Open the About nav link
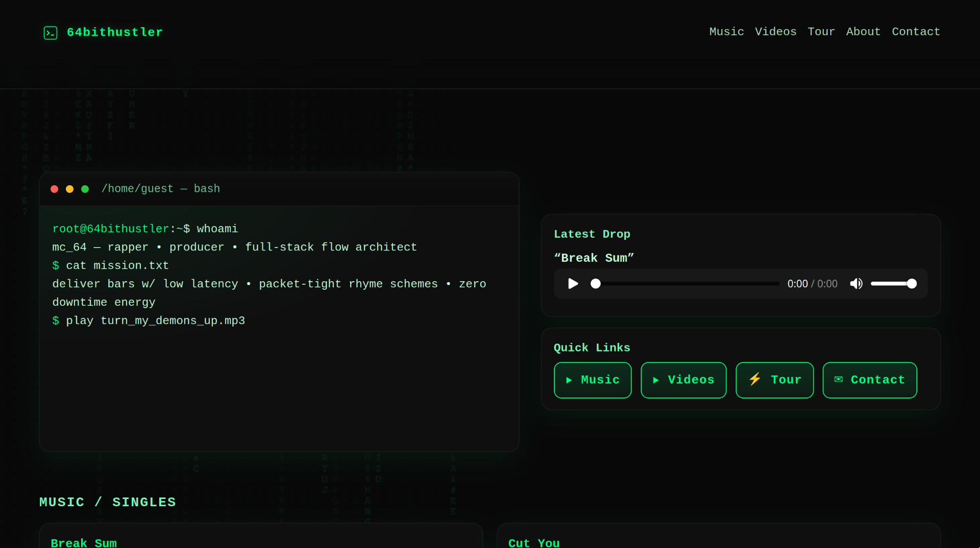 click(863, 32)
